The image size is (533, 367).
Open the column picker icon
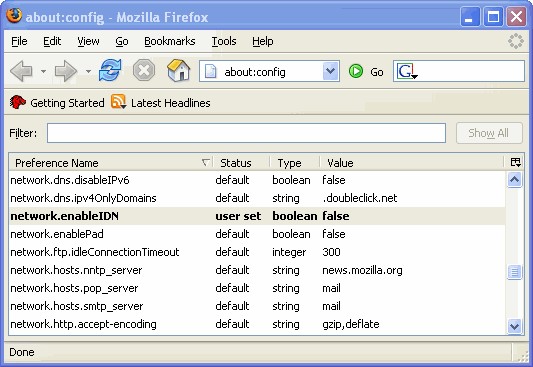tap(515, 162)
